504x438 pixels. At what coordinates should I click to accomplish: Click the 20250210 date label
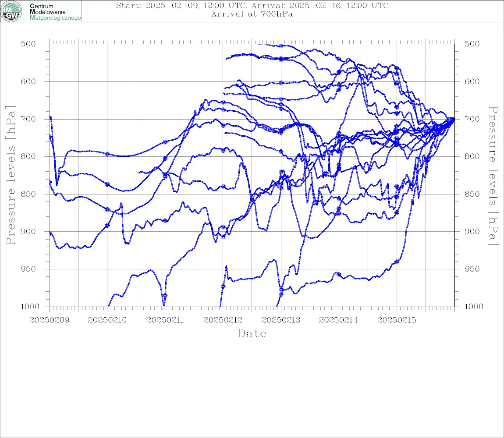(x=107, y=320)
